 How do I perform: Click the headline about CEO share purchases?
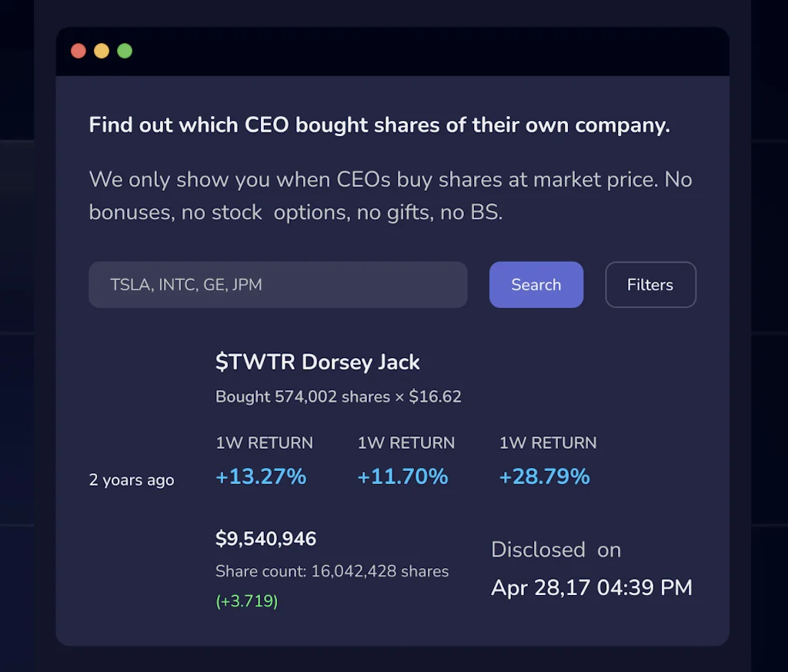click(x=379, y=125)
